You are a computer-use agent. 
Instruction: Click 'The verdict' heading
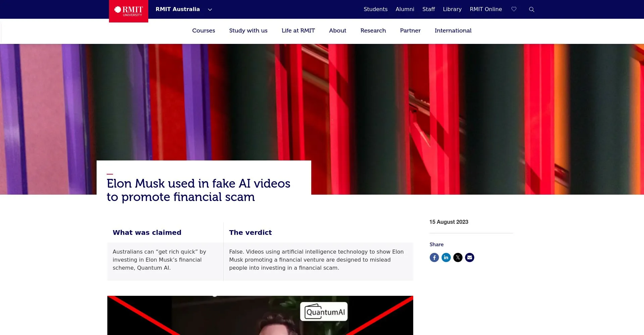pos(250,232)
